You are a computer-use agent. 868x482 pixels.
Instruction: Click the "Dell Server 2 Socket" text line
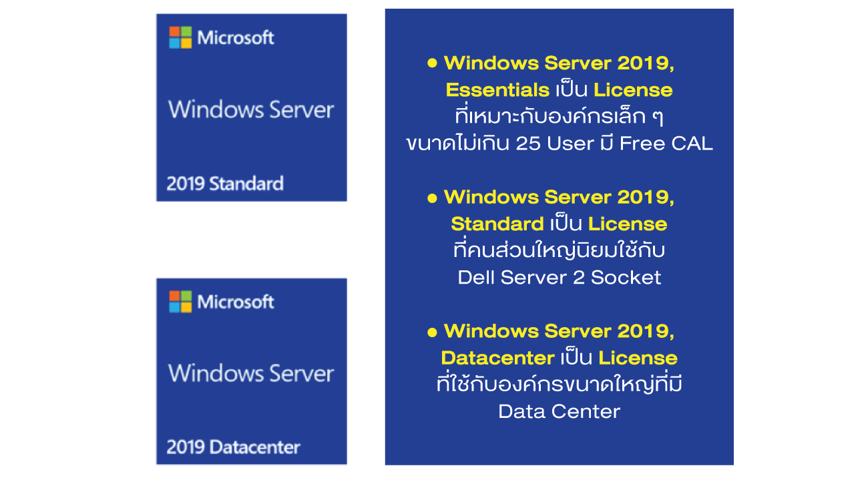point(560,277)
